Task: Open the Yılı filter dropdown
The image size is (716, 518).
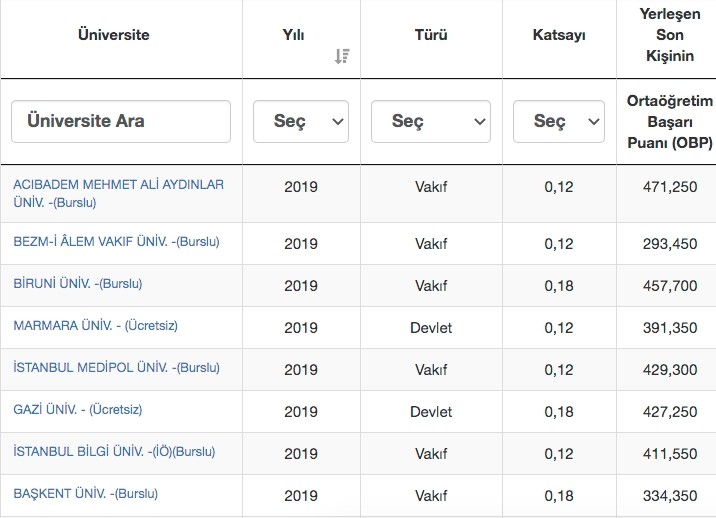Action: point(301,122)
